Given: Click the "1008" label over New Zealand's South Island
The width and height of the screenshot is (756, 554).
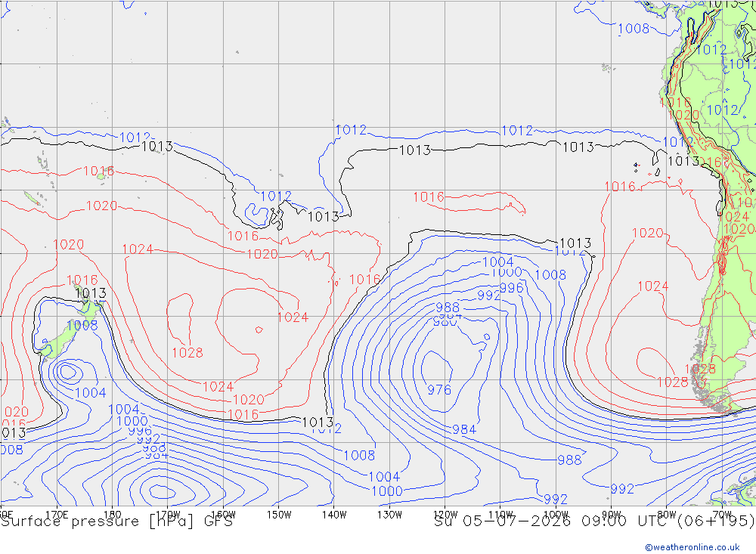Looking at the screenshot, I should click(82, 326).
